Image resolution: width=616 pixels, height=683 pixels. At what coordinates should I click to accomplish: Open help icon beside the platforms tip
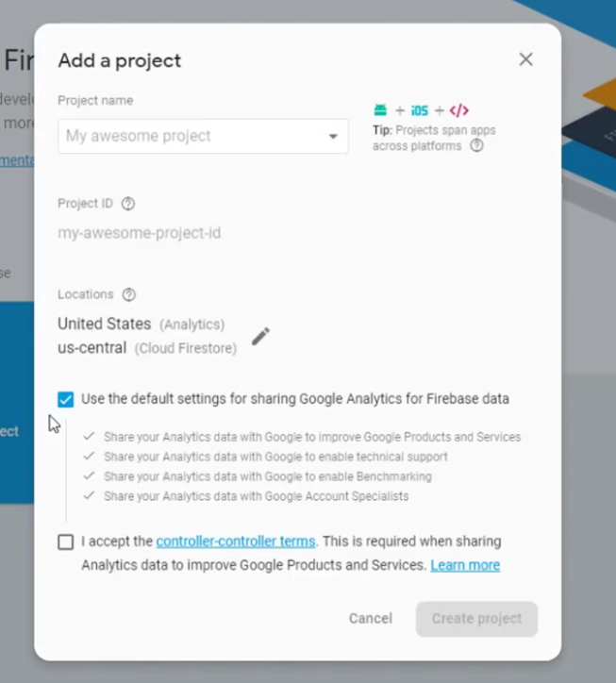coord(476,146)
